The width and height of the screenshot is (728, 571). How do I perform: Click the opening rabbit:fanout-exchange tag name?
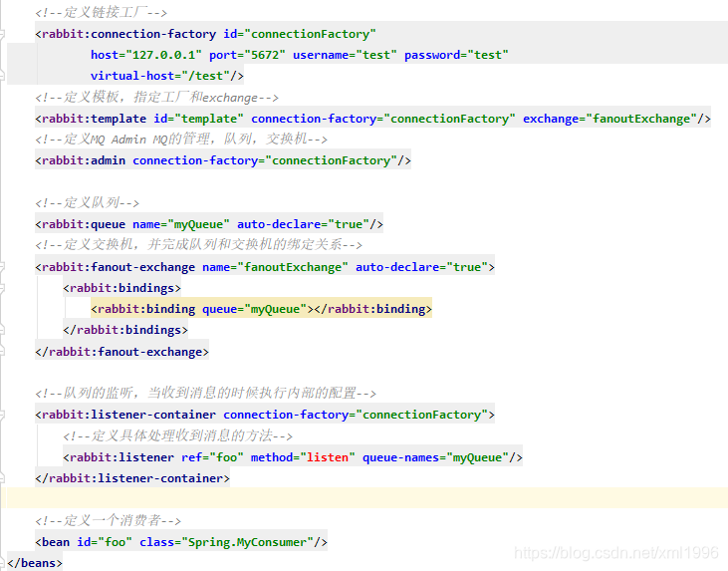point(119,267)
